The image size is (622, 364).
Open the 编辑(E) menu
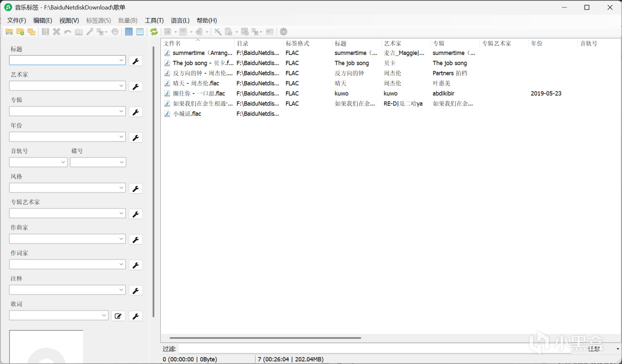43,20
